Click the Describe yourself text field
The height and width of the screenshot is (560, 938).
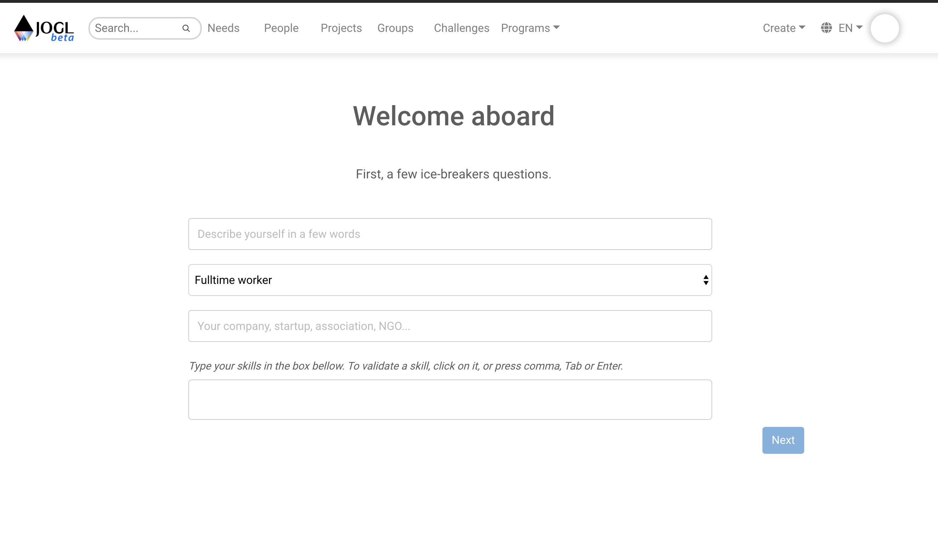point(450,234)
